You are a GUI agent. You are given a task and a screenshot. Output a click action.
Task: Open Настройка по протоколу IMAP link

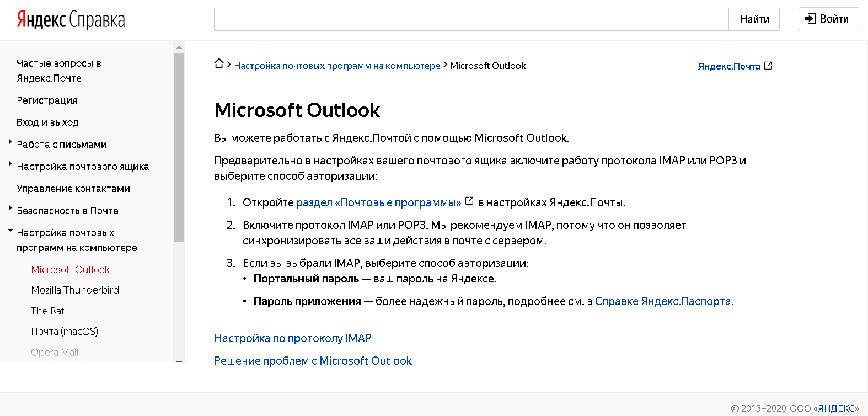pyautogui.click(x=293, y=338)
